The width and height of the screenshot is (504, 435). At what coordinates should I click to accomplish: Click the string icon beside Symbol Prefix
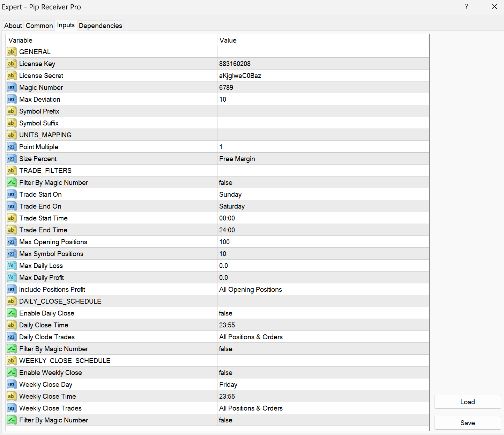click(x=11, y=111)
